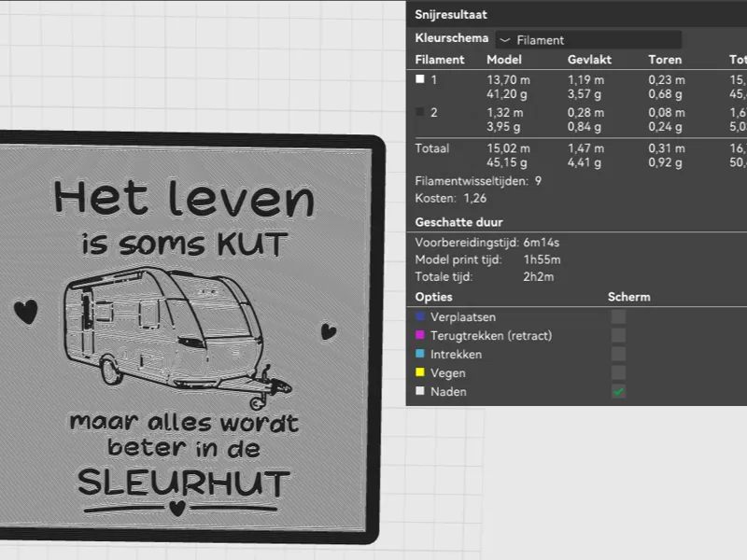
Task: Click the Geschatte duur section heading
Action: [x=458, y=222]
